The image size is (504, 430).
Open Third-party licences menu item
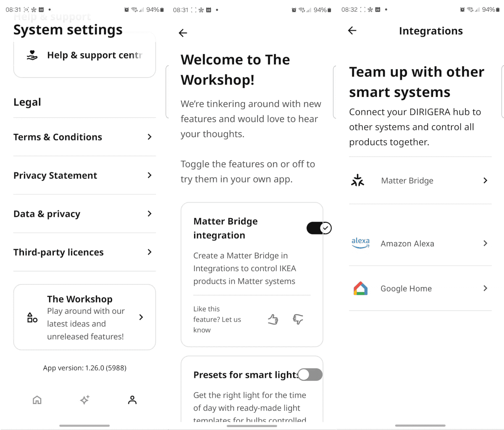(x=84, y=252)
